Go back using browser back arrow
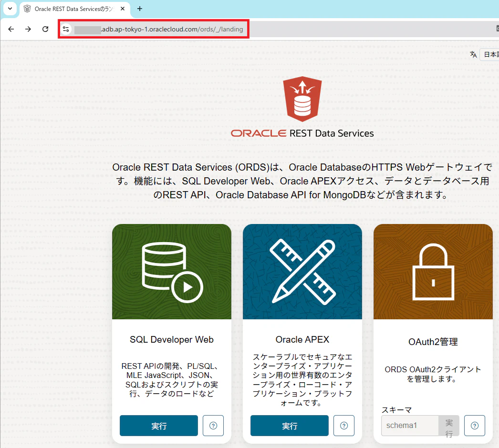 (x=11, y=29)
